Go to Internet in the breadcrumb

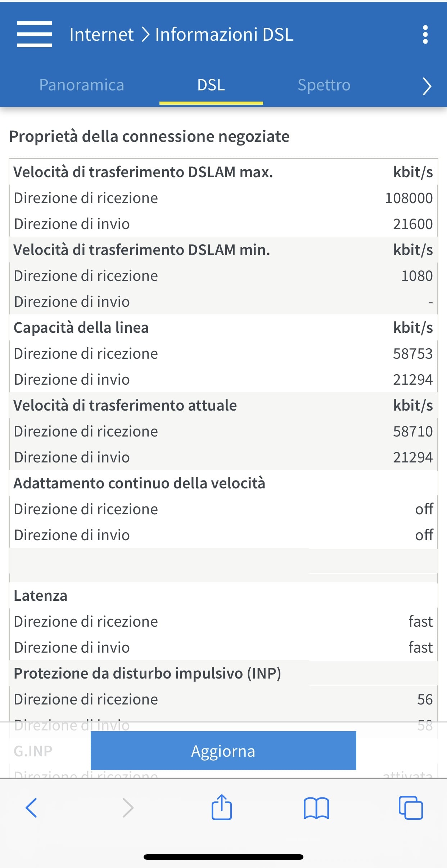pyautogui.click(x=101, y=35)
